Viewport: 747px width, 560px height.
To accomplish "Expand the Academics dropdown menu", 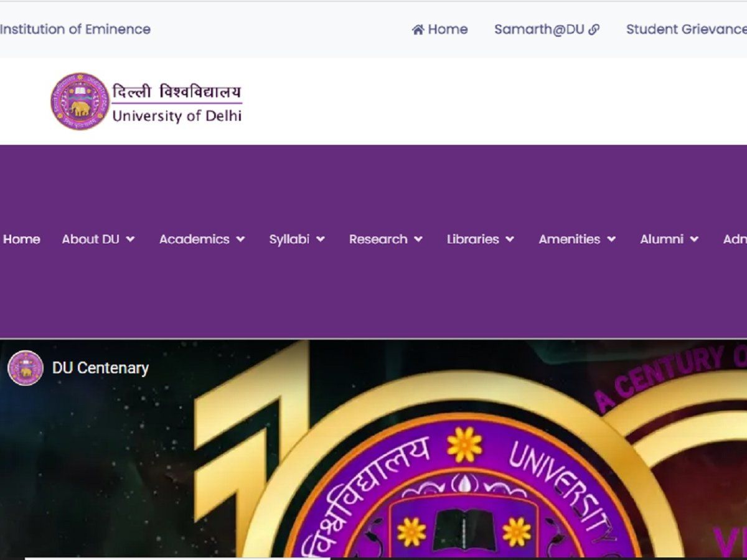I will point(201,239).
